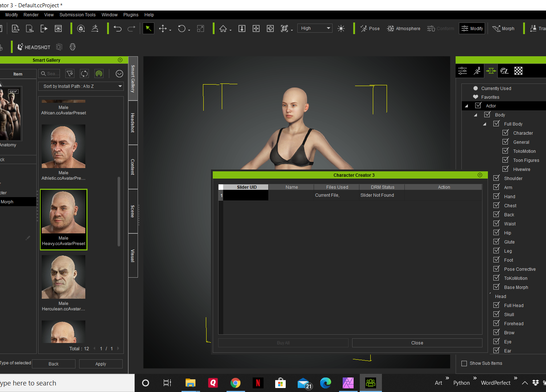The width and height of the screenshot is (546, 392).
Task: Expand the Smart Gallery round chevron menu
Action: pos(119,74)
